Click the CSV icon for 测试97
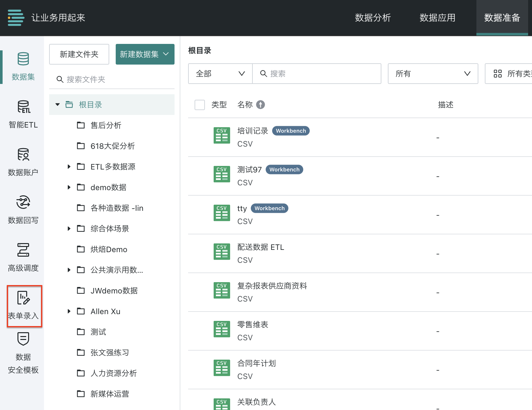 tap(222, 174)
